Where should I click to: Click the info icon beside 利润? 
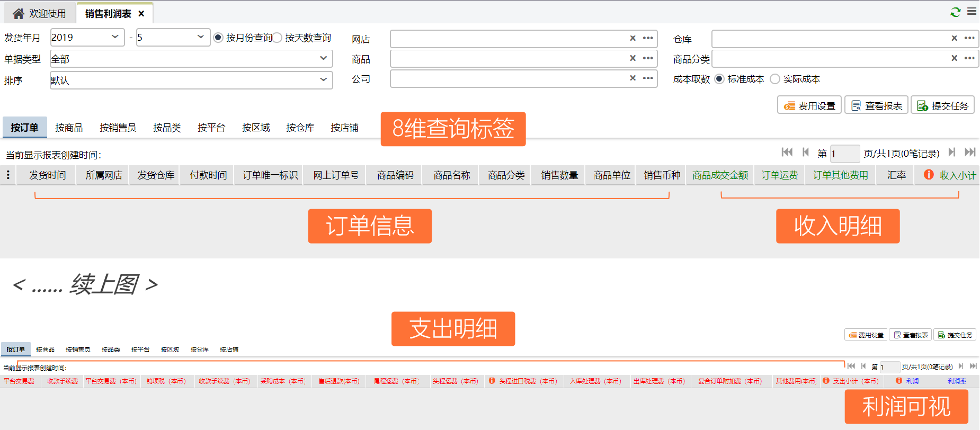(x=899, y=381)
